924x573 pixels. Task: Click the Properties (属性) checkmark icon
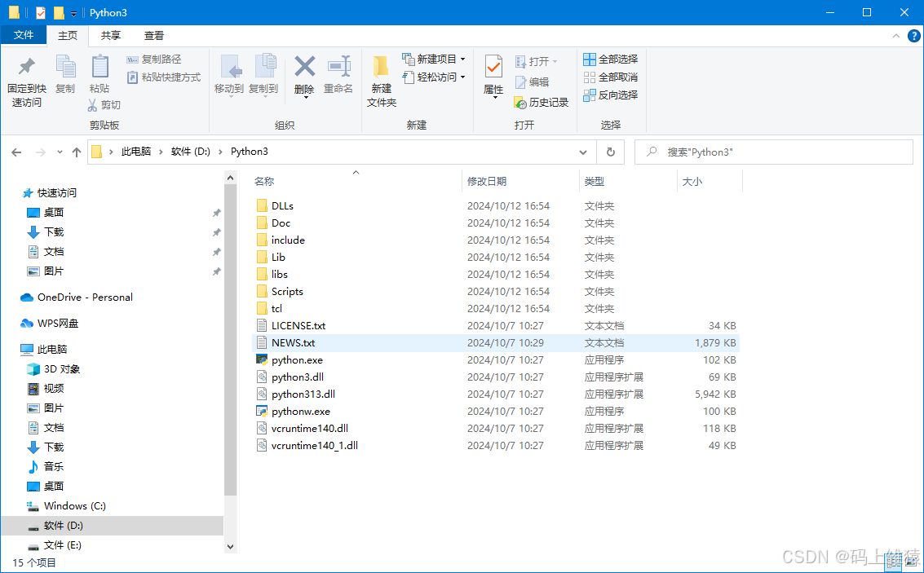coord(493,66)
